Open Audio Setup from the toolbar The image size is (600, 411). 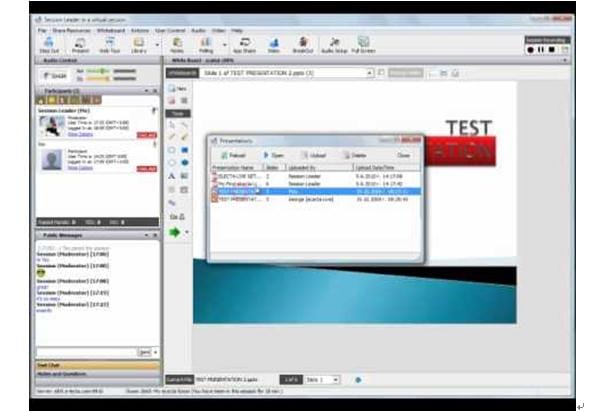point(334,45)
